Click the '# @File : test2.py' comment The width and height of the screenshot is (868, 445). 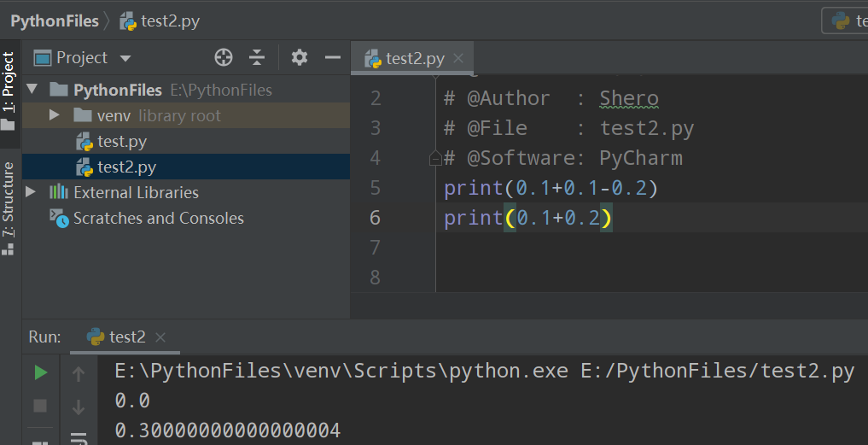[568, 128]
